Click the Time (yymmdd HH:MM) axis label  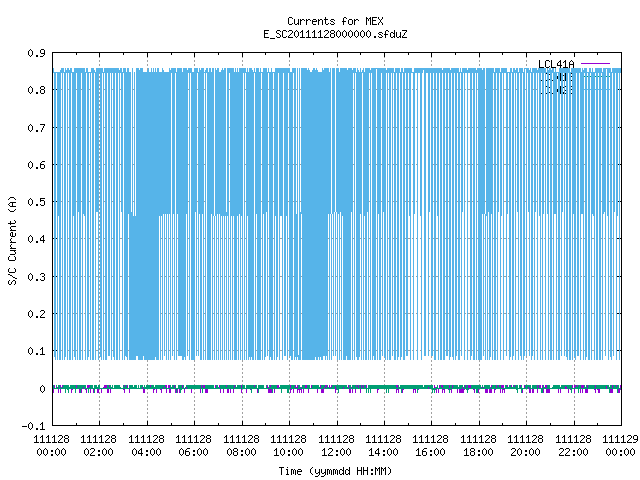click(335, 471)
